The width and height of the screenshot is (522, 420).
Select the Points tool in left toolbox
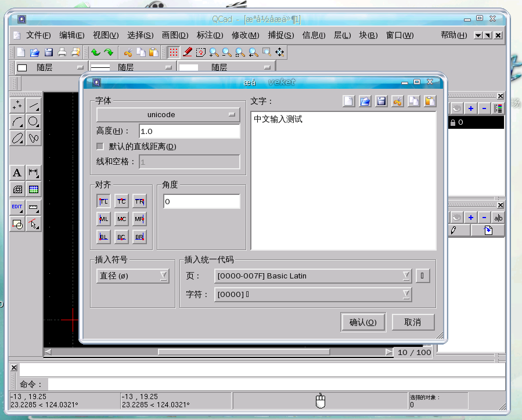pos(17,106)
